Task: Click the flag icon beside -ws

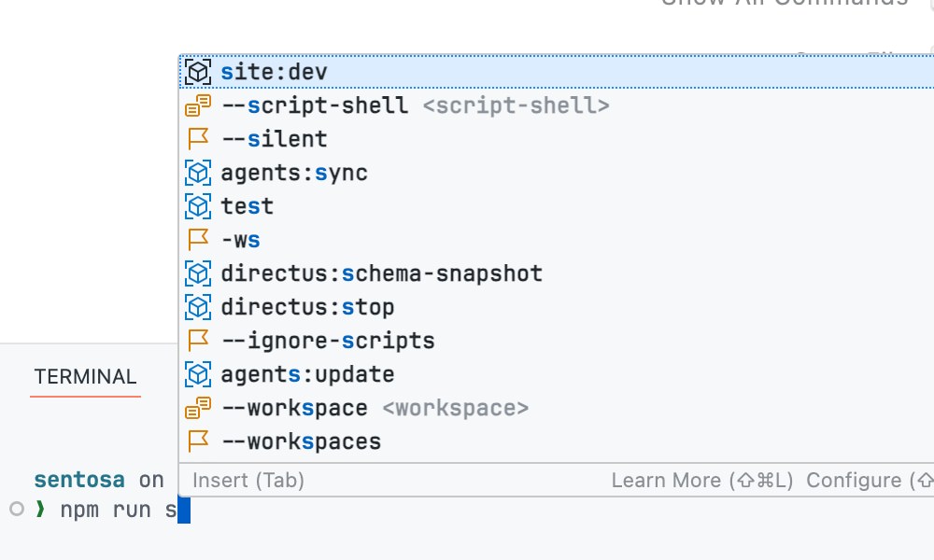Action: point(198,239)
